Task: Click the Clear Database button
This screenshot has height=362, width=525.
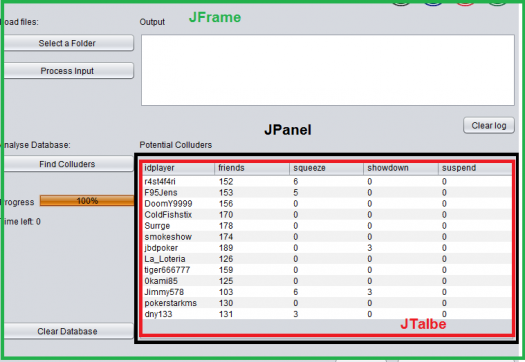Action: pos(68,331)
